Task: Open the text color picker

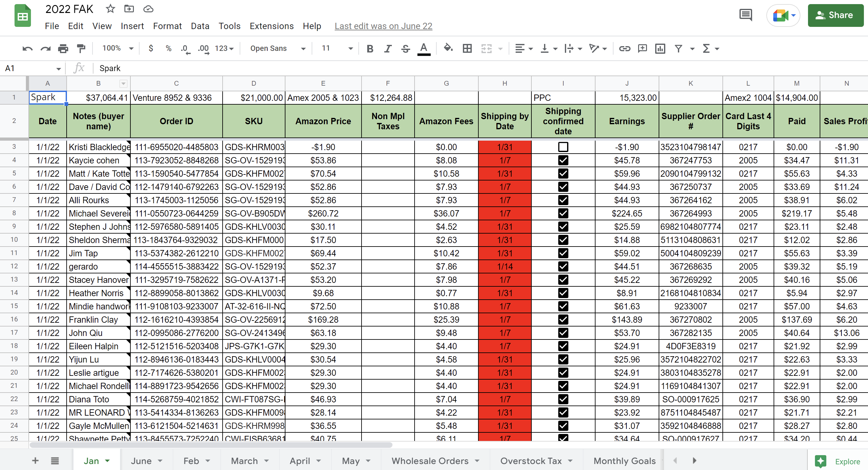Action: pos(424,49)
